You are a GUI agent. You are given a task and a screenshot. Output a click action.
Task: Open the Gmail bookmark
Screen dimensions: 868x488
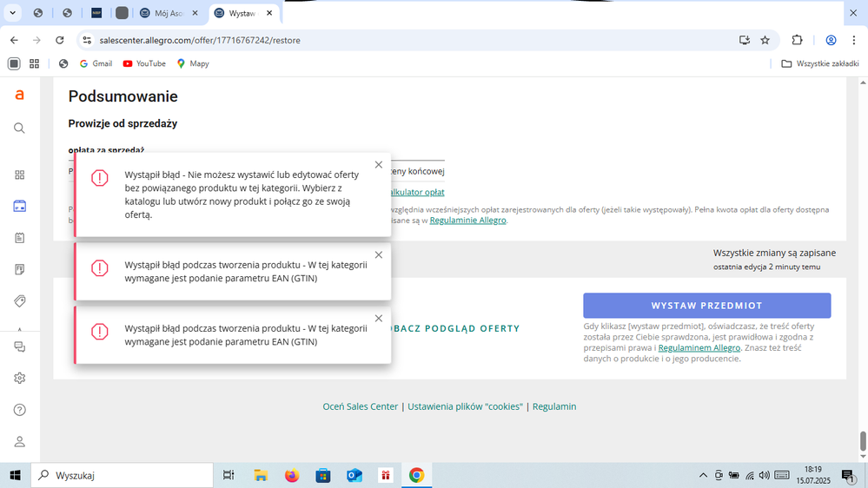tap(96, 63)
